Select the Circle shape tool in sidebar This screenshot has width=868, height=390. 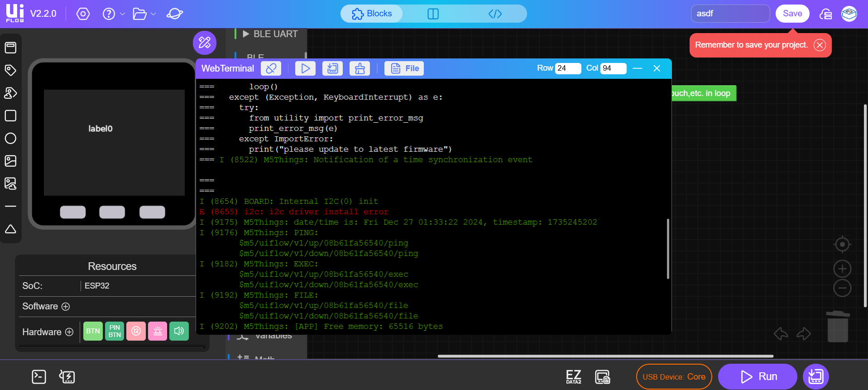coord(10,138)
